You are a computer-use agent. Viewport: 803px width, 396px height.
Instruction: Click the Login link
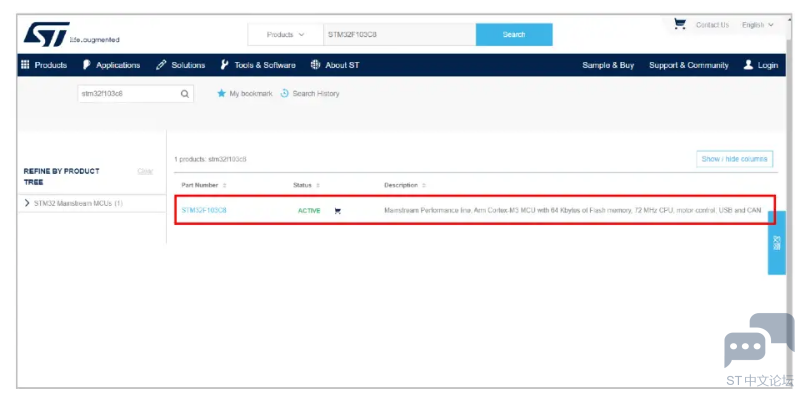(x=768, y=65)
